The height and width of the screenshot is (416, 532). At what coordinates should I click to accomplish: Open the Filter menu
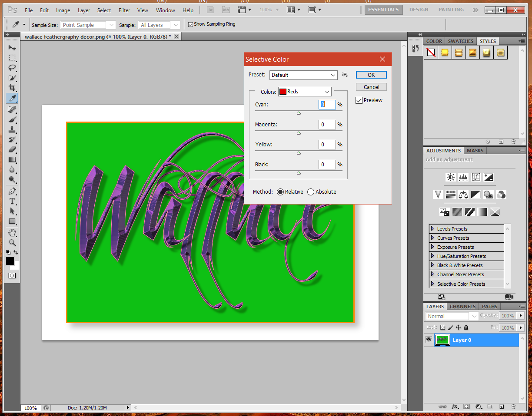[124, 10]
